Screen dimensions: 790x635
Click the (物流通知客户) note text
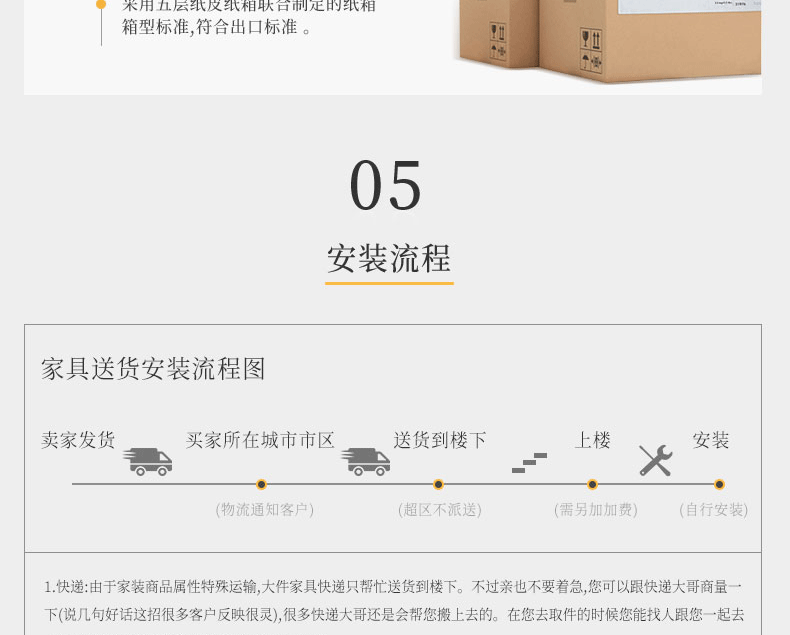265,510
